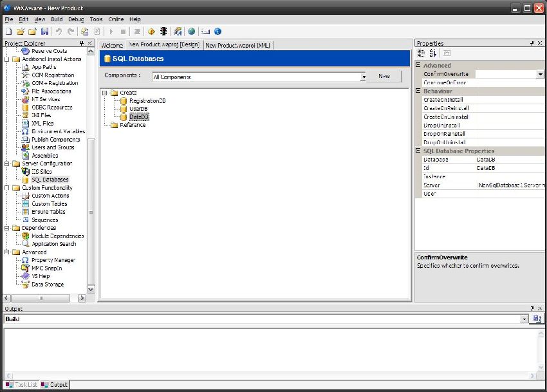Toggle Alphabetical sort in Properties panel

[x=433, y=53]
